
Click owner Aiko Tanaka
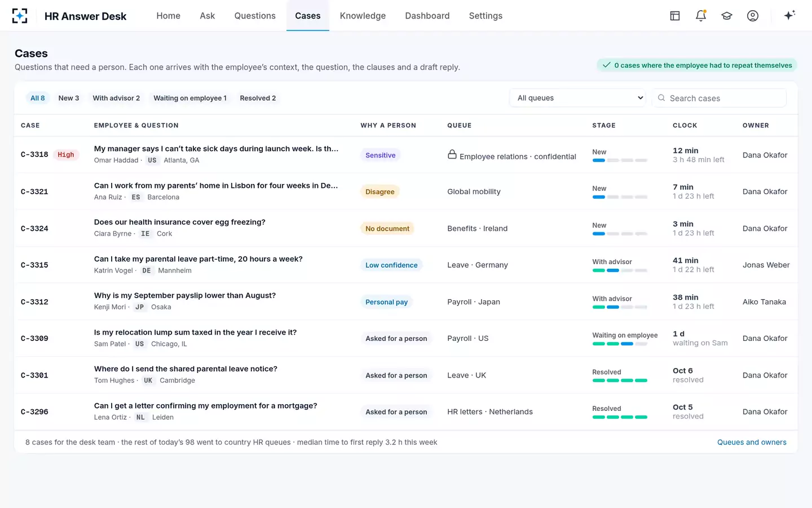coord(764,301)
